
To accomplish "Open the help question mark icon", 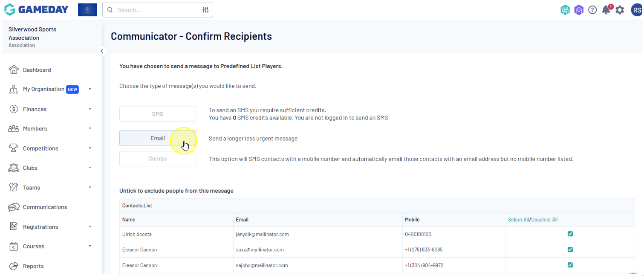I will (592, 10).
